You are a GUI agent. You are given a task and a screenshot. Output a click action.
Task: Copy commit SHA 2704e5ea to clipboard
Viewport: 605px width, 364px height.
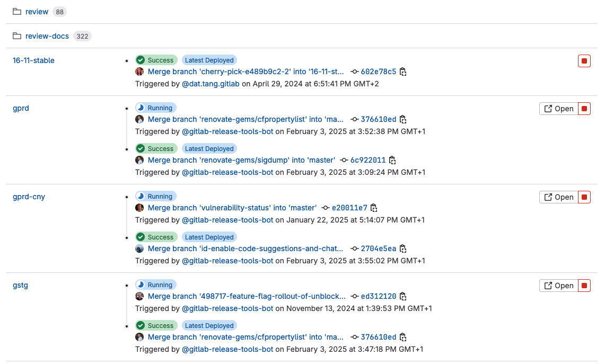[x=403, y=249]
